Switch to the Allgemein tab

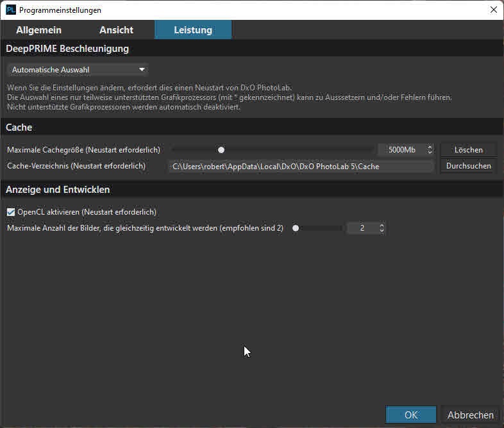coord(38,30)
